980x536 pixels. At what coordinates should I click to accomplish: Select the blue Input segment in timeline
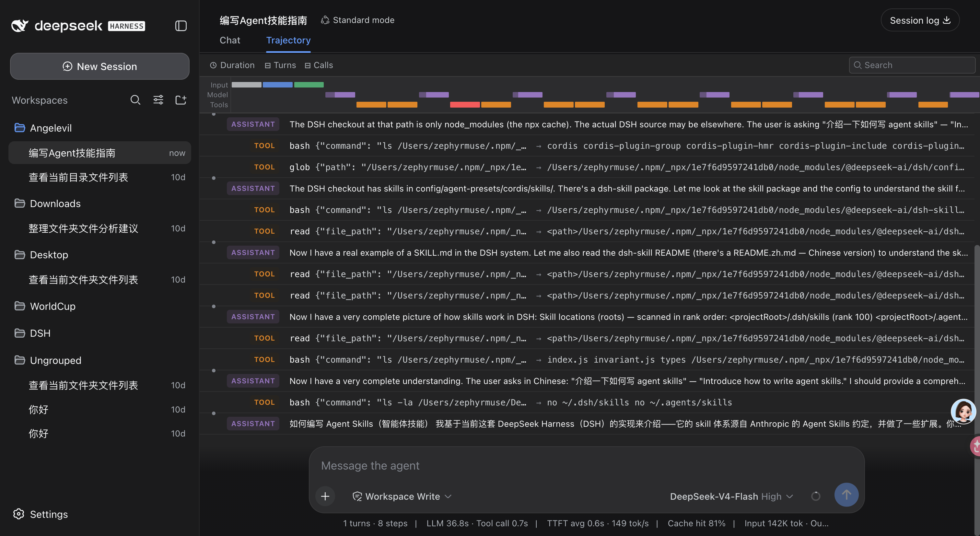coord(278,85)
